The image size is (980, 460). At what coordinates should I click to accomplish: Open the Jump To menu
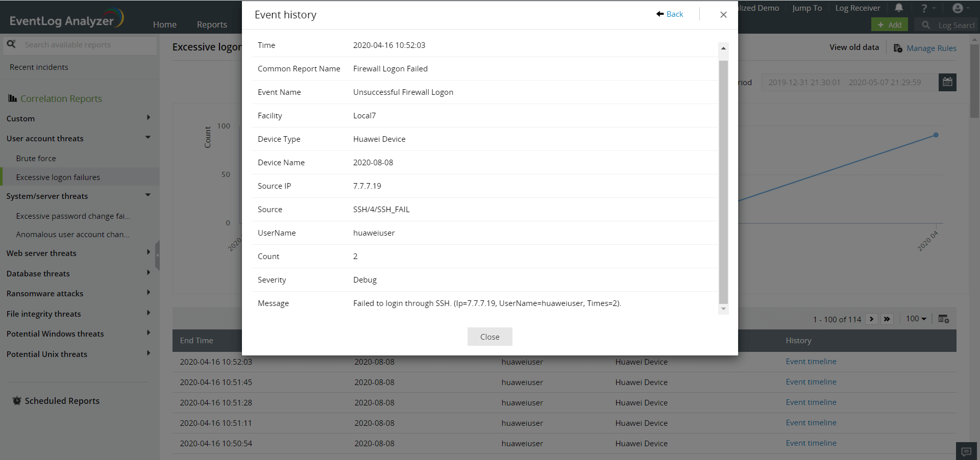pos(807,8)
